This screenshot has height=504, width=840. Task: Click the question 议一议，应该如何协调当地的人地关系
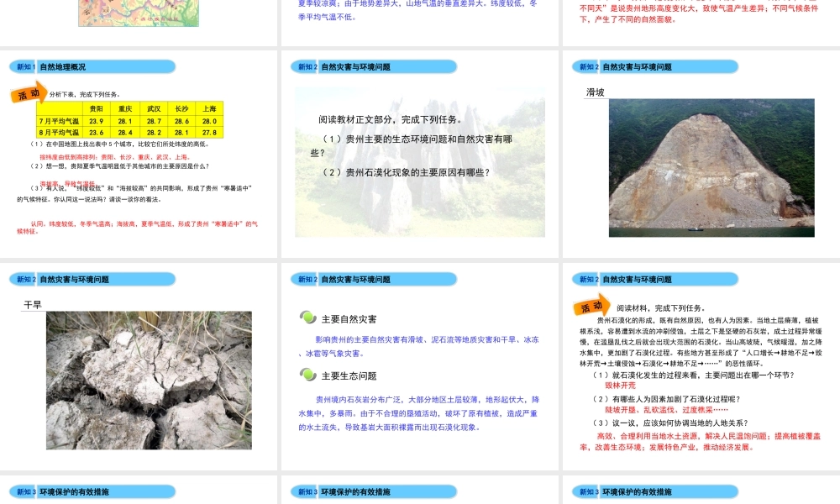(669, 423)
